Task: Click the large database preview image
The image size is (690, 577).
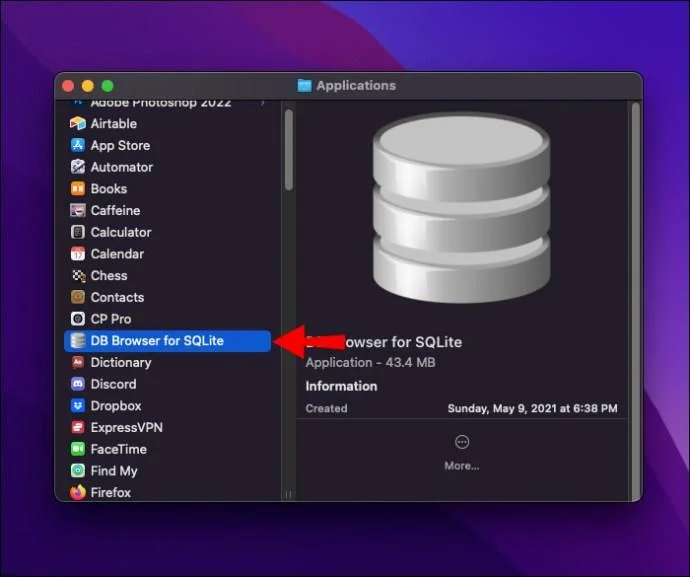Action: coord(461,207)
